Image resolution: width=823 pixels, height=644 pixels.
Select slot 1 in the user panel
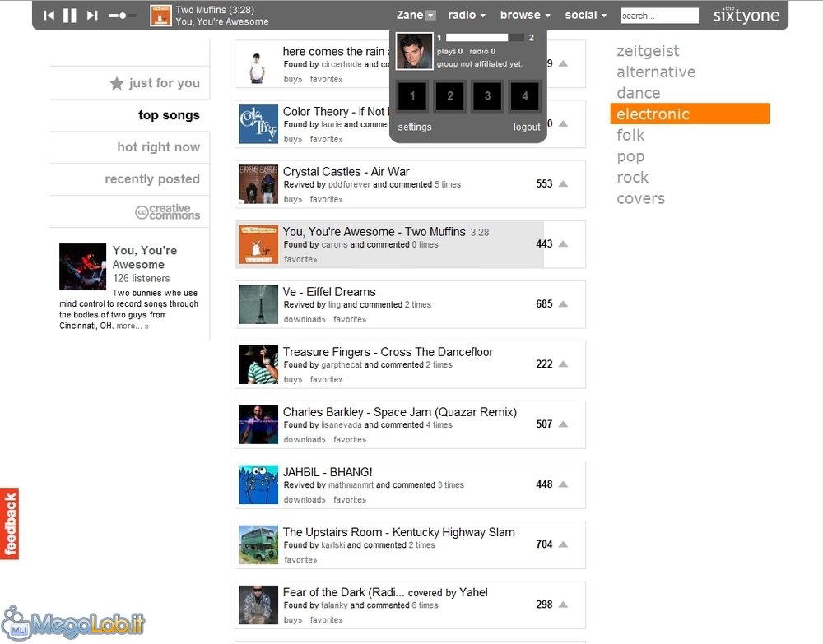pos(412,96)
